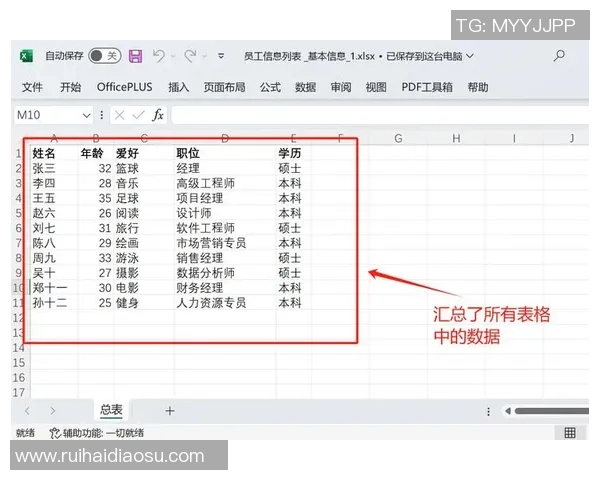Click the cell containing 高级工程师
Viewport: 600px width, 480px height.
pos(225,183)
